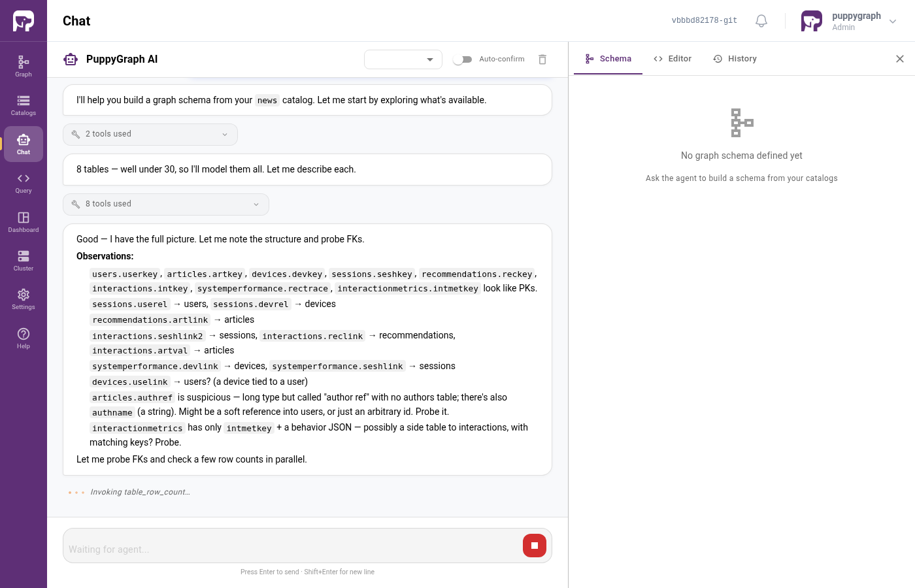Open the Dashboard page in sidebar
Screen dimensions: 915x588
click(24, 222)
